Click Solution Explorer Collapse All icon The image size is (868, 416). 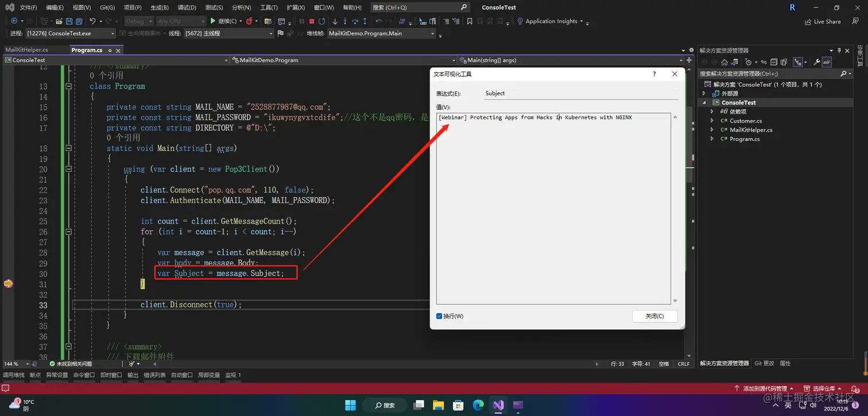(x=774, y=62)
